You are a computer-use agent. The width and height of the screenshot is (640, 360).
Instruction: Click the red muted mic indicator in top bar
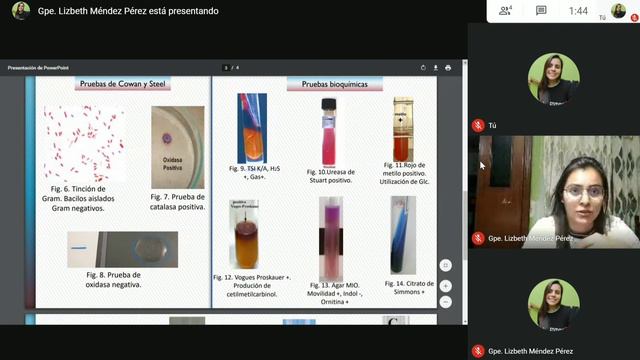635,18
